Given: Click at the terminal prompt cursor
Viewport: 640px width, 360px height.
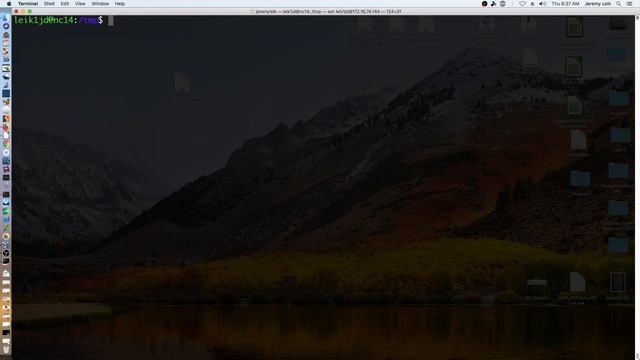Looking at the screenshot, I should pos(111,20).
